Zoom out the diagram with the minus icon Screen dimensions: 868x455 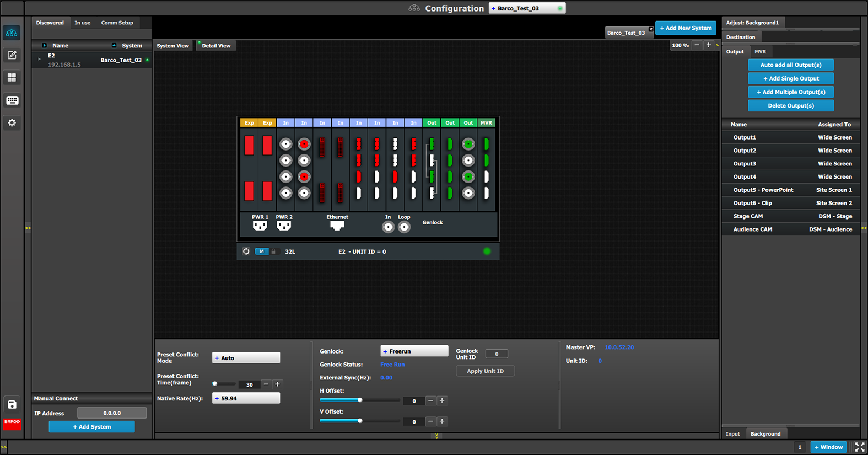click(697, 45)
